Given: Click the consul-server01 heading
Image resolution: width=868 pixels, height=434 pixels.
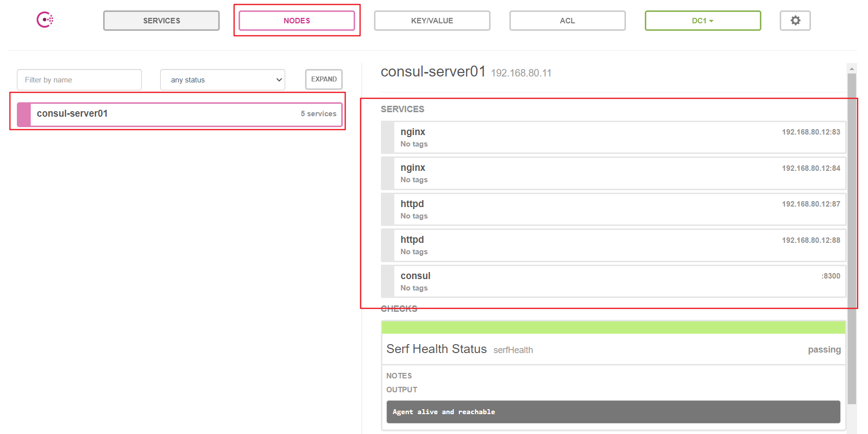Looking at the screenshot, I should coord(433,72).
